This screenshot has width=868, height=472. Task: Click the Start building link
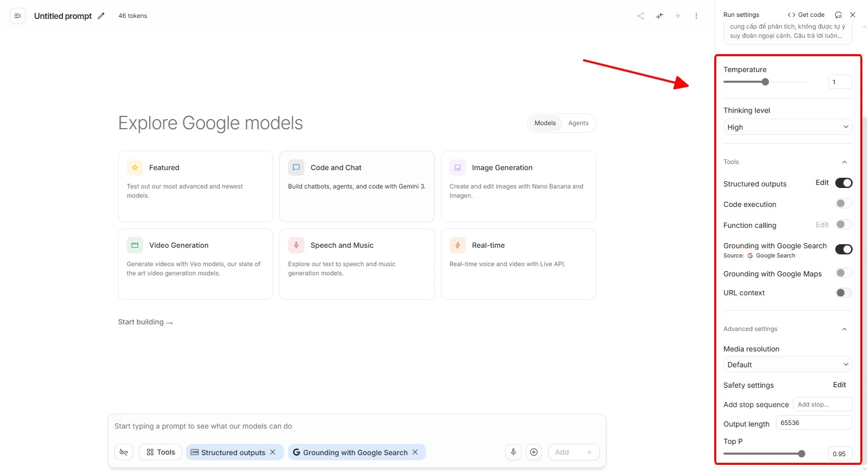146,322
